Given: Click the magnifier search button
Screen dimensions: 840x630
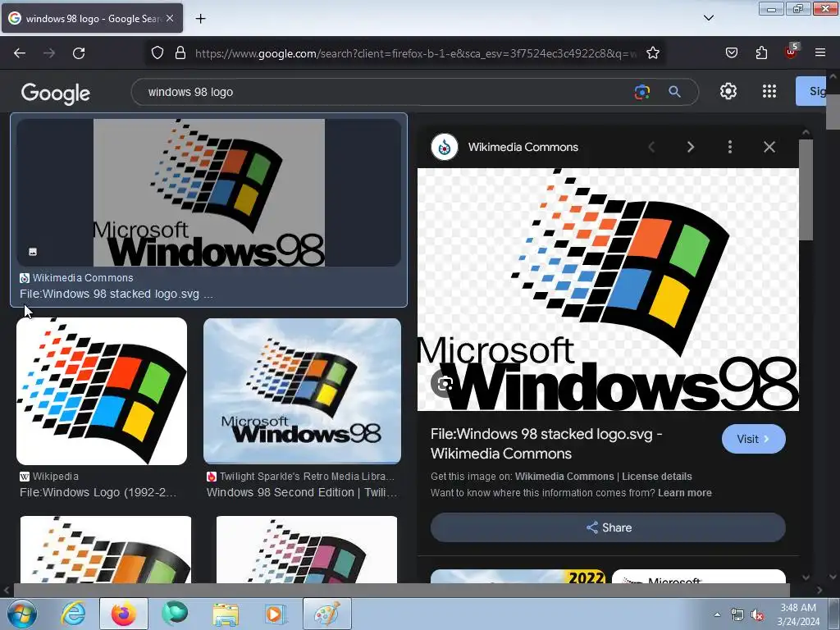Looking at the screenshot, I should 674,92.
